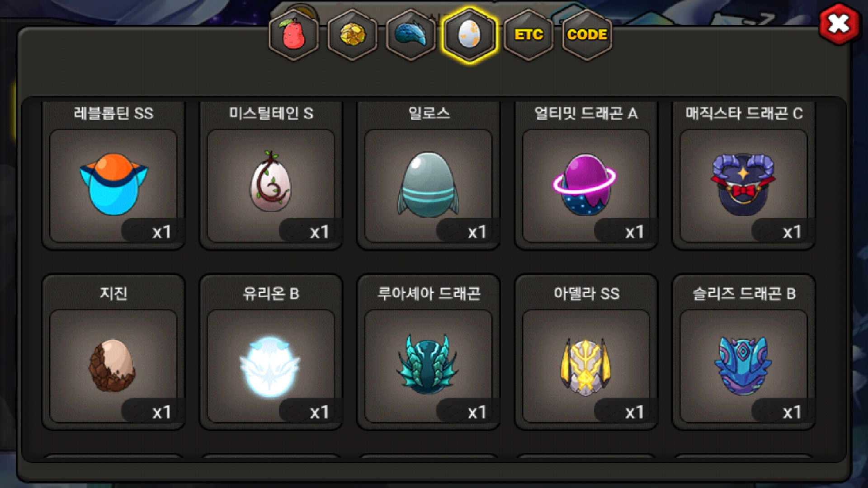Click the 아델라 SS title text
This screenshot has height=488, width=868.
[x=586, y=294]
